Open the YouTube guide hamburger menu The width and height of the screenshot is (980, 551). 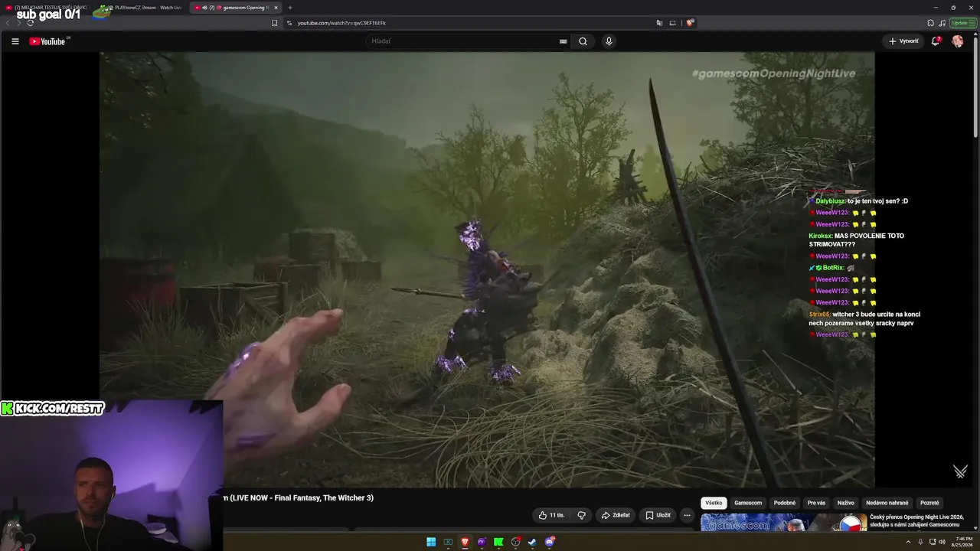point(15,41)
